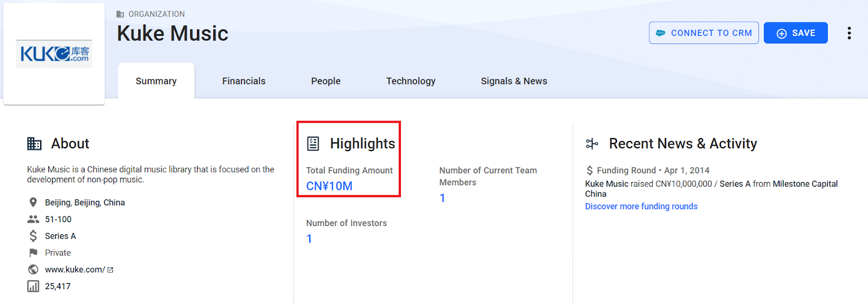The image size is (868, 307).
Task: Click the Funding Round Apr 1, 2014 entry
Action: pos(653,171)
